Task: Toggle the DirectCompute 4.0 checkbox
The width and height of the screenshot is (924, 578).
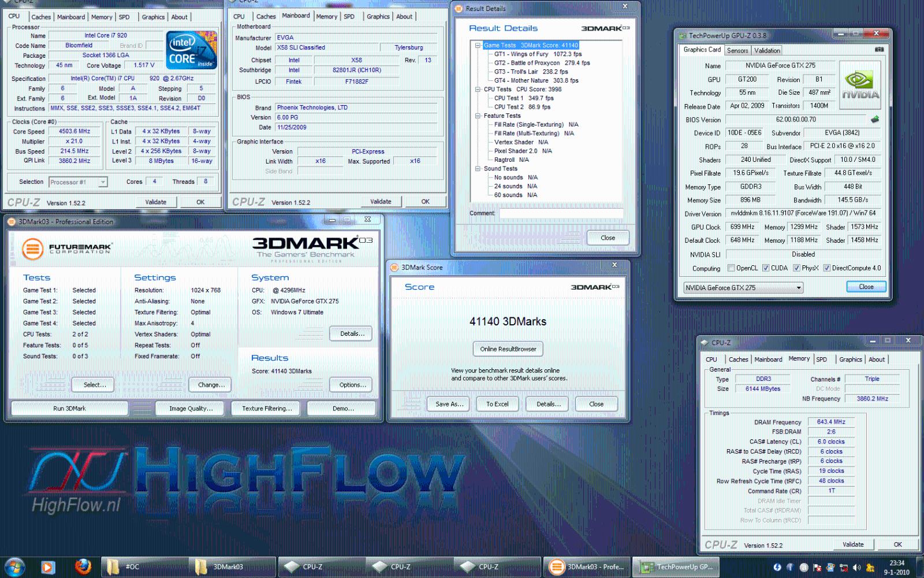Action: coord(826,268)
